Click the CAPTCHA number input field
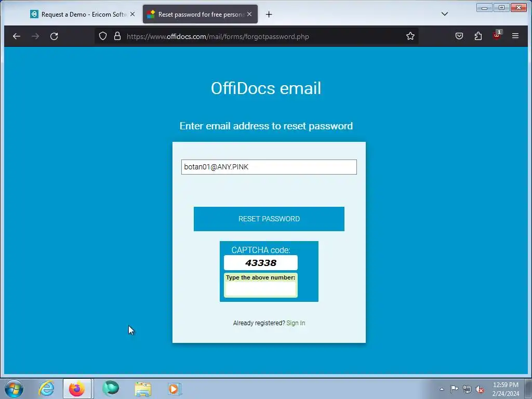 [x=261, y=289]
